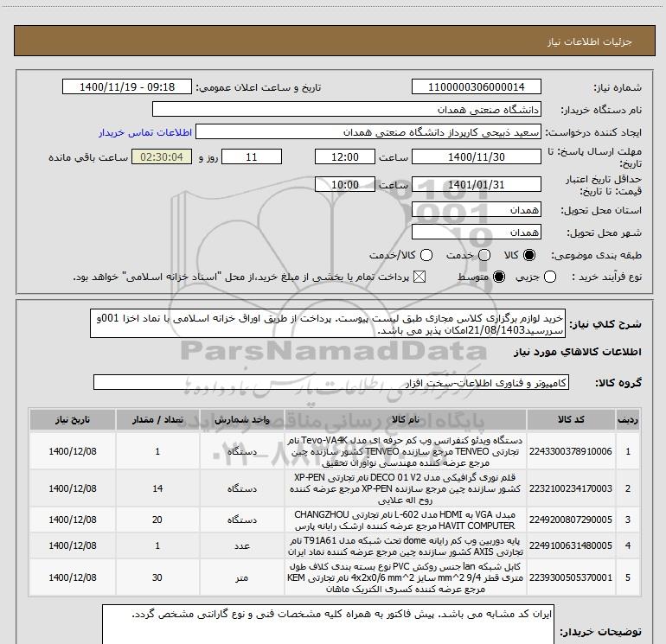Click need date 1400/12/08 in row 1

73,451
